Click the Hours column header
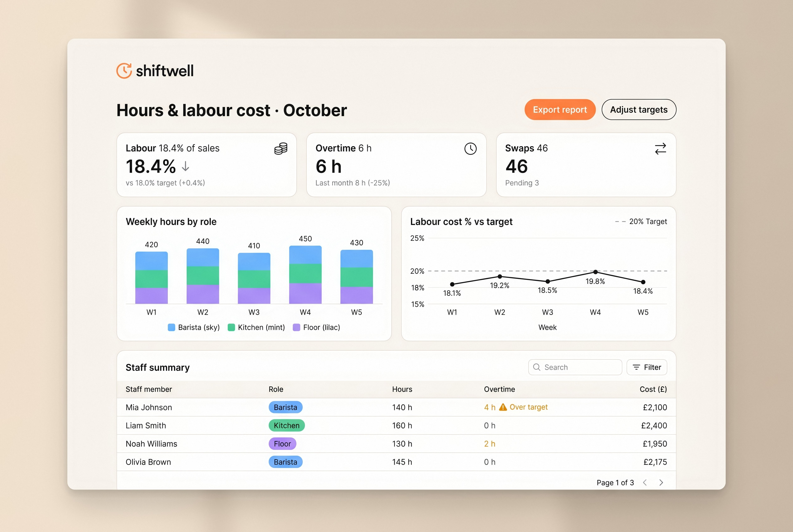 click(x=402, y=389)
